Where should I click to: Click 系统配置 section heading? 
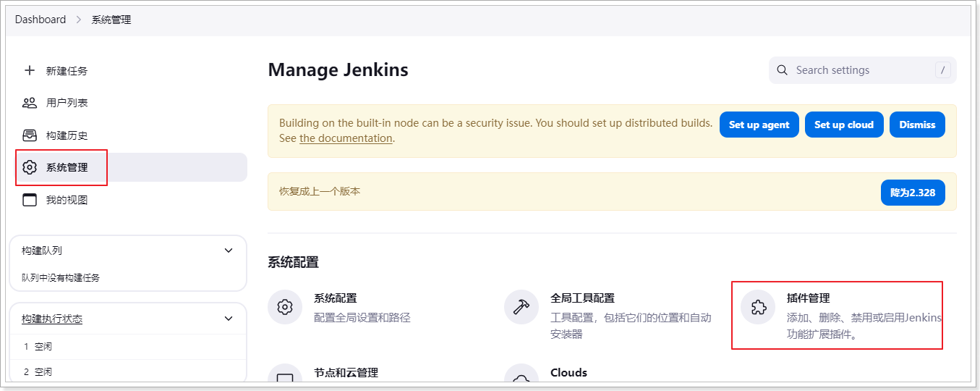pos(294,262)
